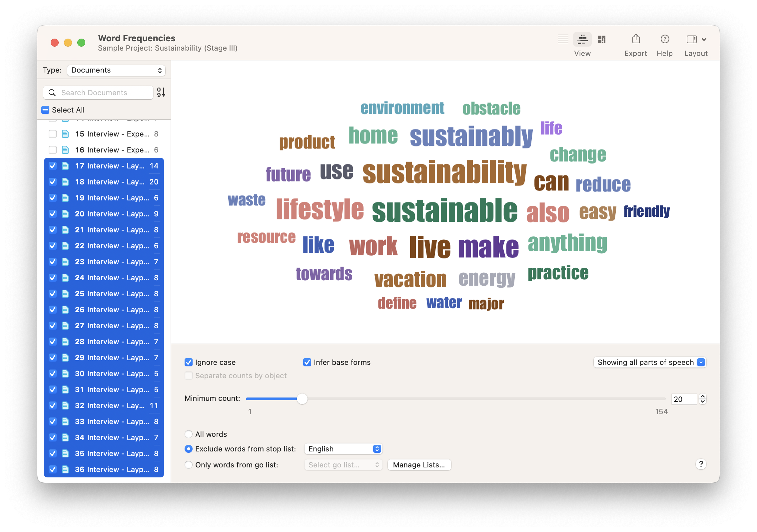This screenshot has width=757, height=532.
Task: Check the 15 Interview document checkbox
Action: pyautogui.click(x=53, y=134)
